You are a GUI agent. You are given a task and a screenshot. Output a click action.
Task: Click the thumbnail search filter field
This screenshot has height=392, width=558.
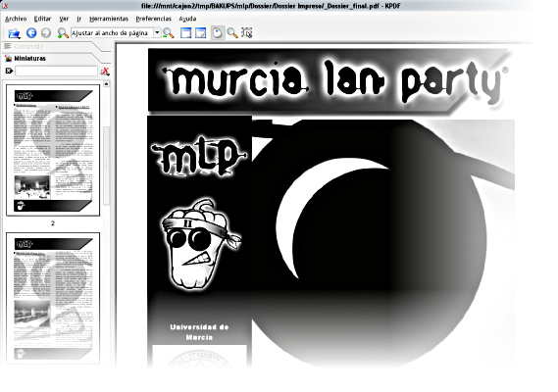pos(56,72)
